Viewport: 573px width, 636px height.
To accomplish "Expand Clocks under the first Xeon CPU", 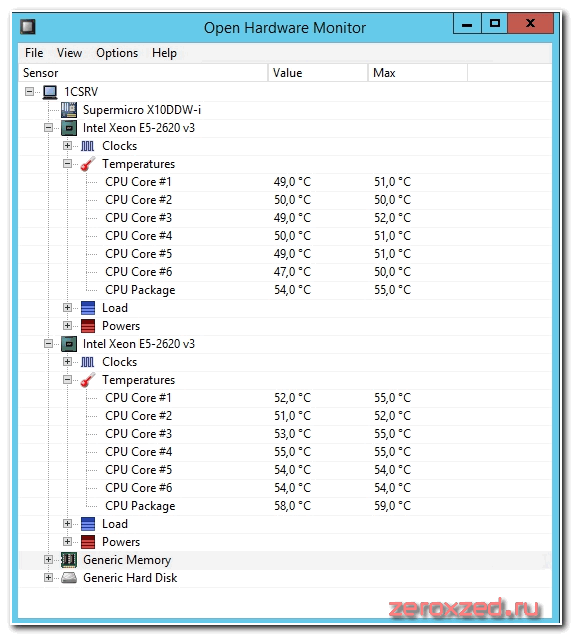I will [67, 146].
